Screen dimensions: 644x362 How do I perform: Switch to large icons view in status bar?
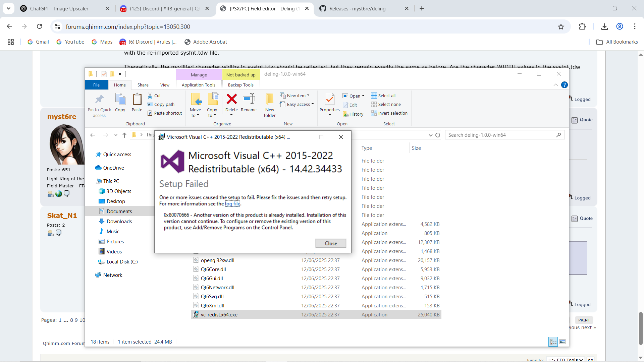pos(562,342)
